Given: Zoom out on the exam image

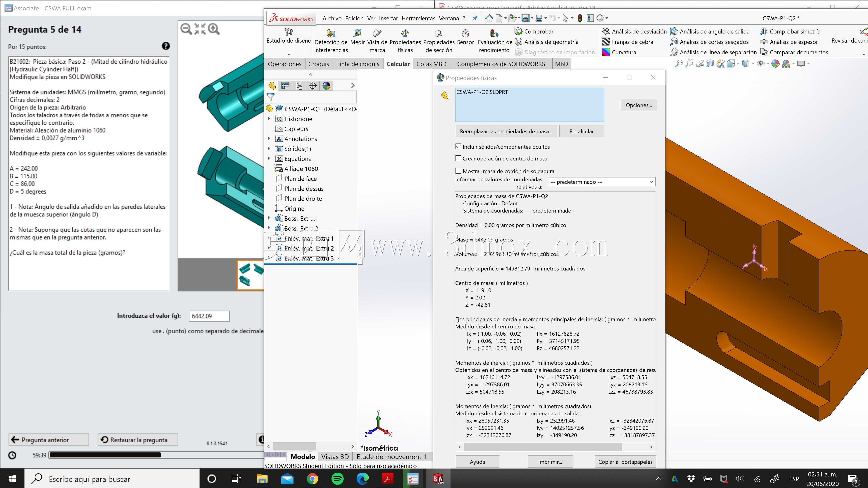Looking at the screenshot, I should click(186, 29).
